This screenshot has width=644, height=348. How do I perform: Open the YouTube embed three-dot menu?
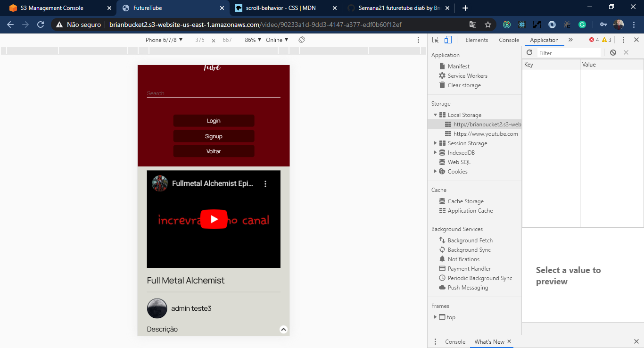tap(265, 184)
